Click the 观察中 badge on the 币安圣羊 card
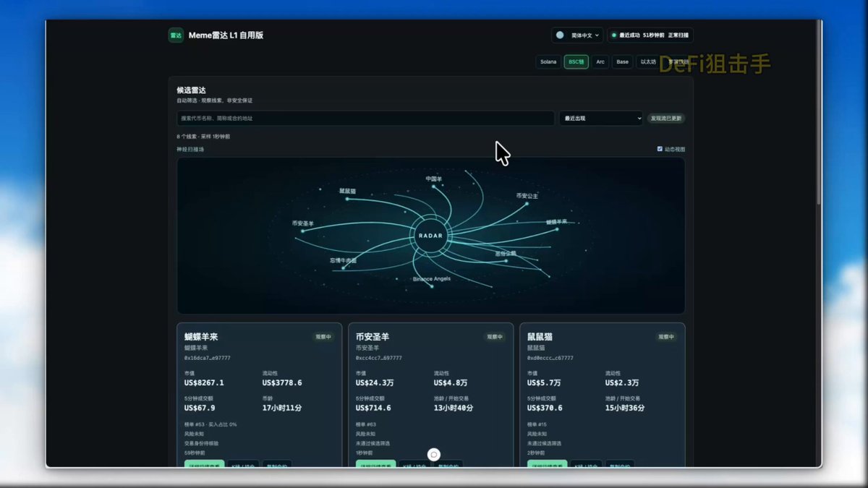Screen dimensions: 868x488 click(495, 337)
